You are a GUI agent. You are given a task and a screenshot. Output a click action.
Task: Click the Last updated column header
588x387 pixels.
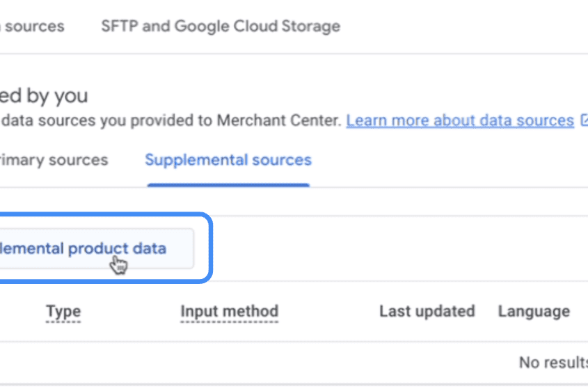[x=427, y=311]
